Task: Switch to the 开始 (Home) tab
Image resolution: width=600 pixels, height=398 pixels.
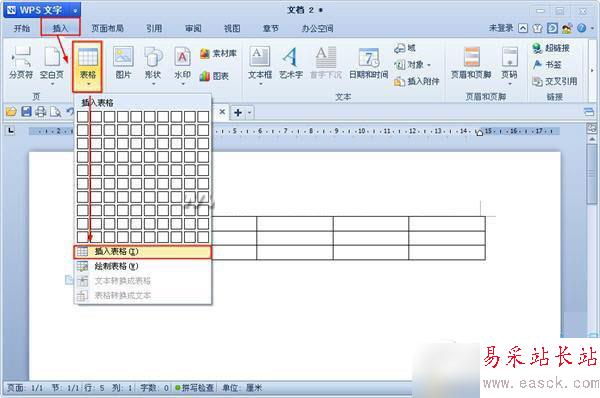Action: point(22,28)
